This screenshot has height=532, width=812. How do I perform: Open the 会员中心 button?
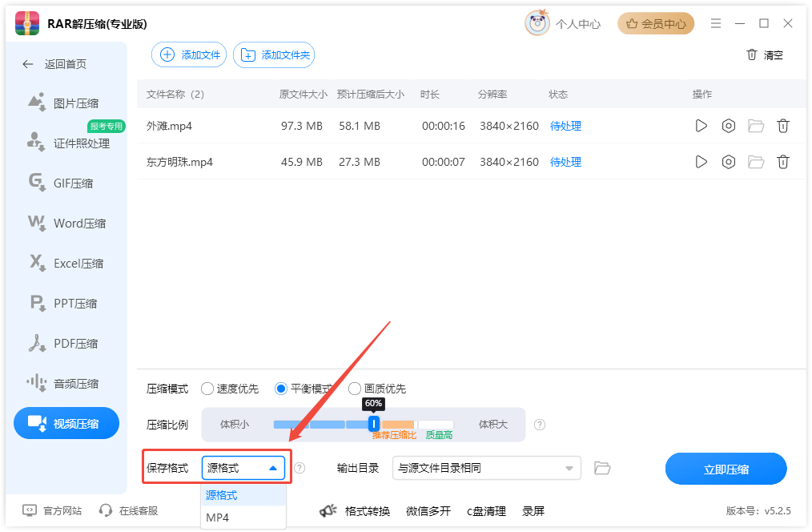tap(656, 23)
